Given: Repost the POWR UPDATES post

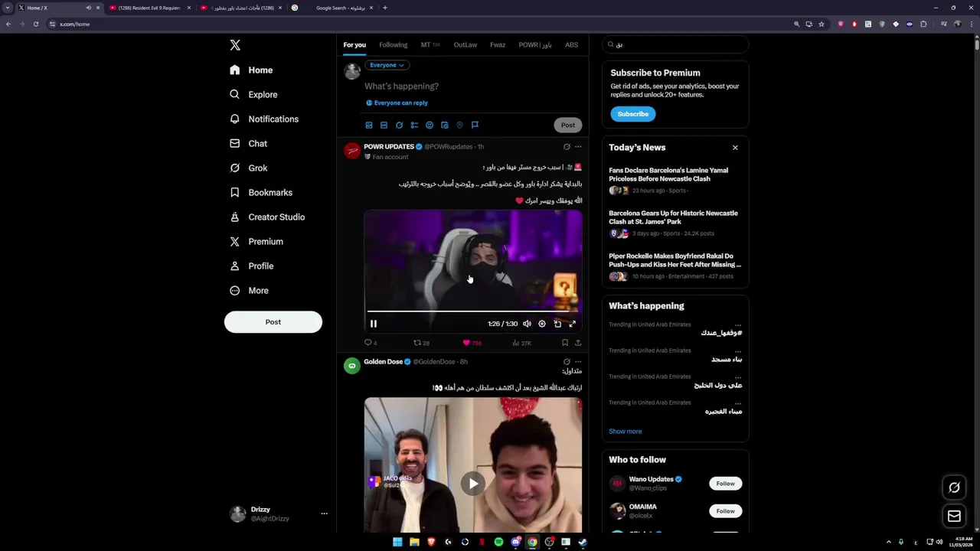Looking at the screenshot, I should click(421, 343).
